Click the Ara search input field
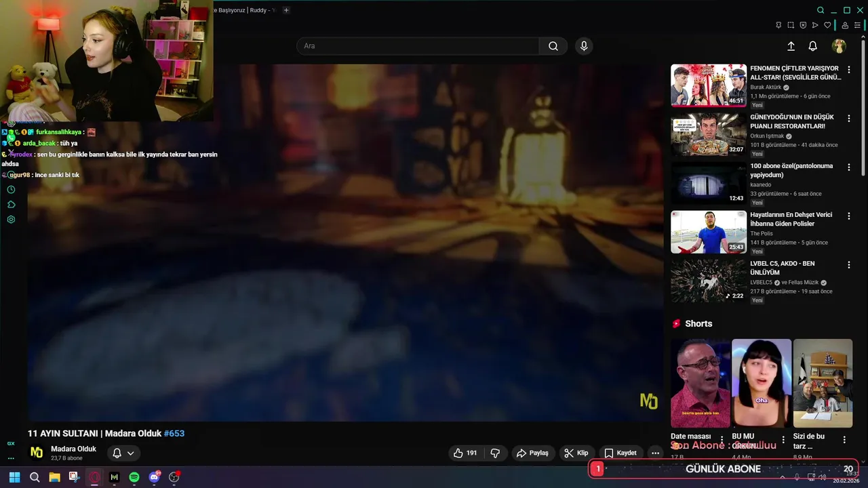This screenshot has height=488, width=868. pyautogui.click(x=418, y=46)
